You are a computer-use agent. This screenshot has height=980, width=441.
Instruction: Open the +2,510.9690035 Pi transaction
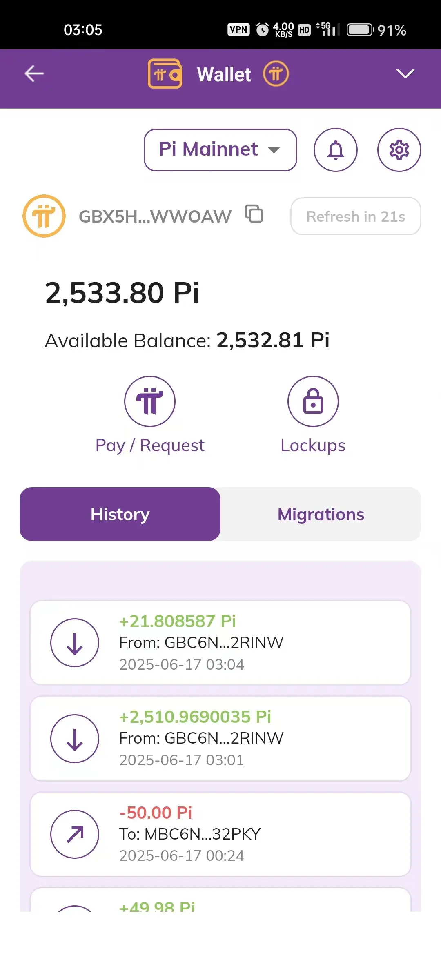coord(220,738)
